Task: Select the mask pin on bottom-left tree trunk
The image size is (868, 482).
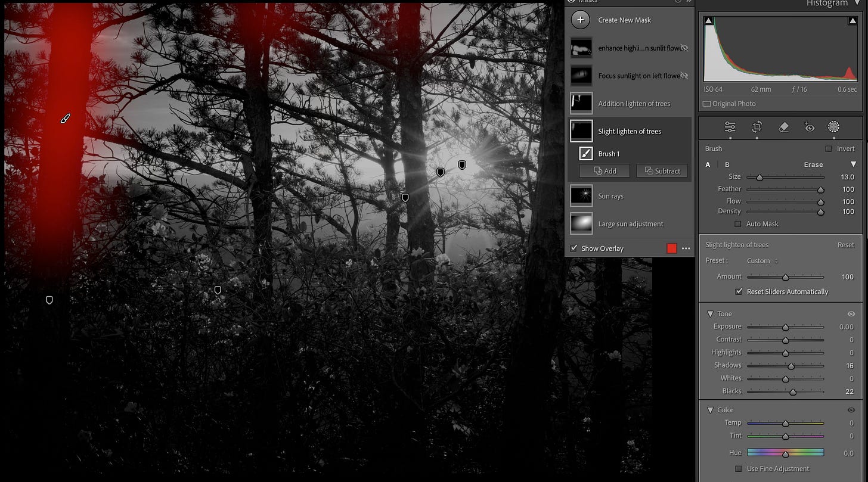Action: click(x=49, y=300)
